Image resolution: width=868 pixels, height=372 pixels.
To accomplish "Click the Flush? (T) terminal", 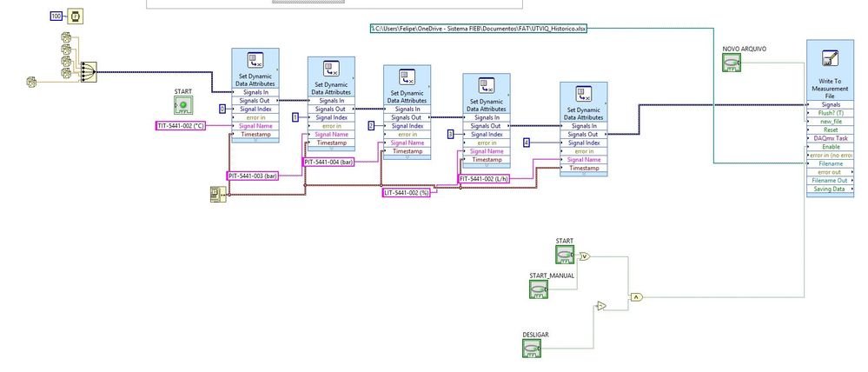I will coord(830,113).
